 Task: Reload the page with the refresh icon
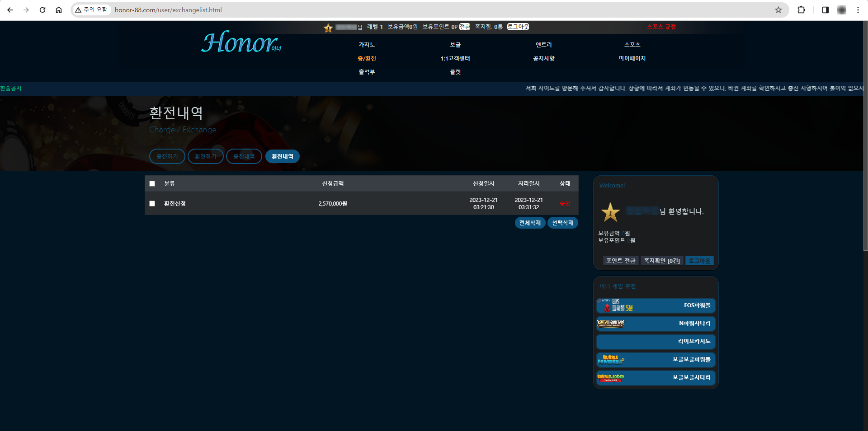point(42,10)
